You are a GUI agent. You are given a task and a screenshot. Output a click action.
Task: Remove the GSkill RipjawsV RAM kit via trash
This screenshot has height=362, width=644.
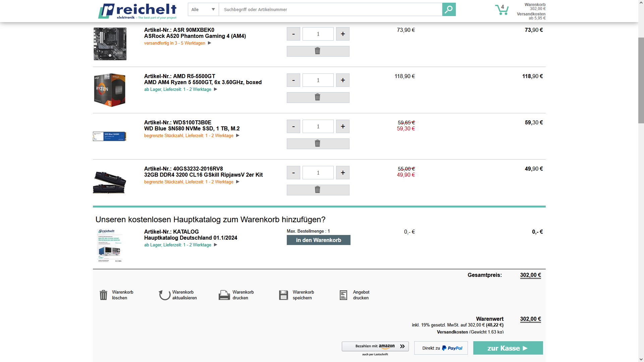point(318,190)
